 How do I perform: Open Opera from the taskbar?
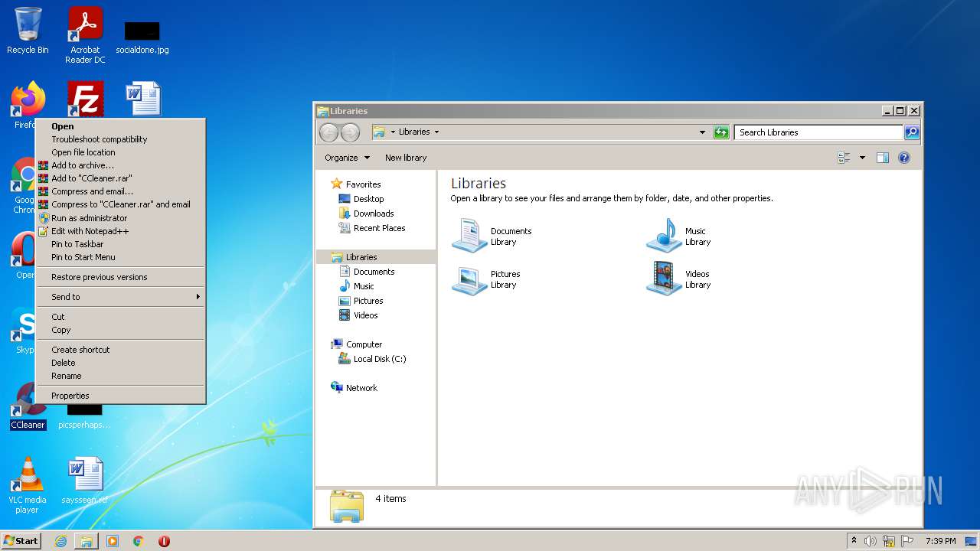pos(164,541)
